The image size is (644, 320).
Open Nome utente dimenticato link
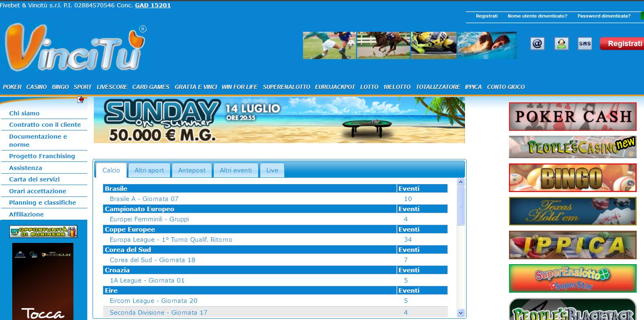click(x=537, y=16)
